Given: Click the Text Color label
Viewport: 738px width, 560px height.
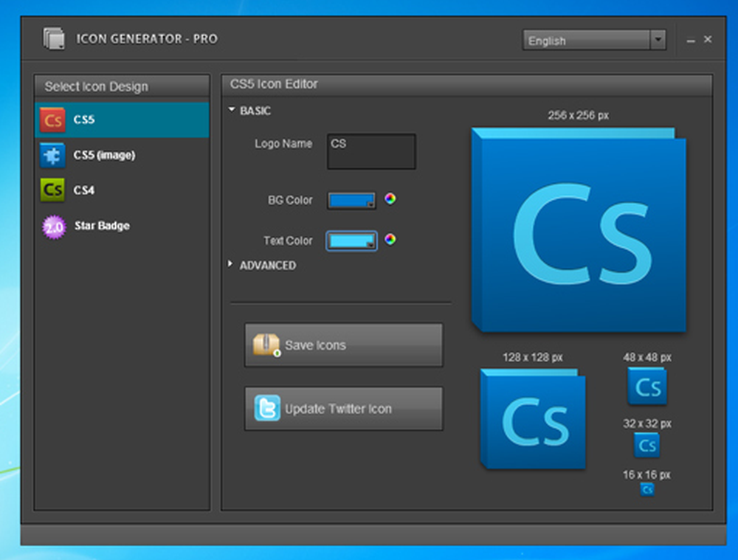Looking at the screenshot, I should tap(288, 241).
